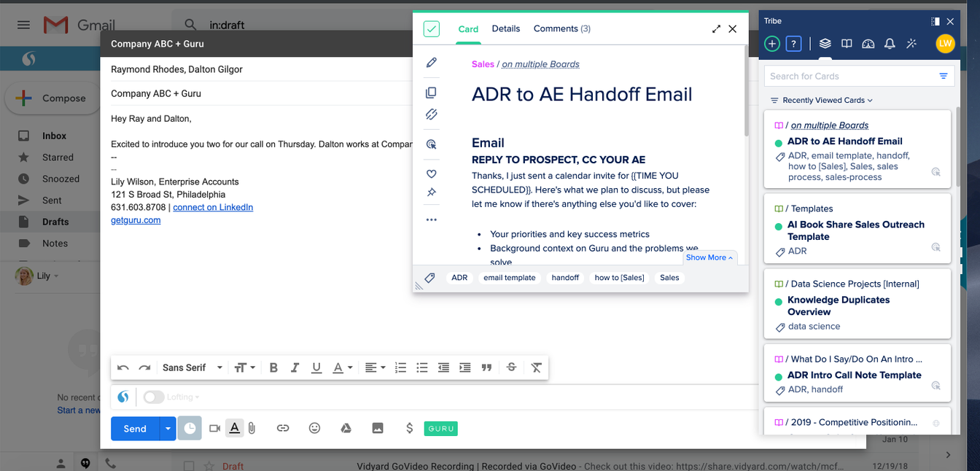Toggle bold formatting on
This screenshot has width=980, height=471.
[x=273, y=367]
